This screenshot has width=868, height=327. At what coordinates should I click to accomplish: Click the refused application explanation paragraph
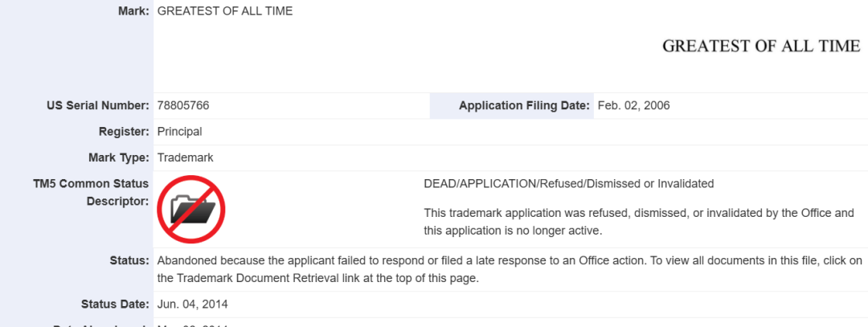click(x=638, y=222)
